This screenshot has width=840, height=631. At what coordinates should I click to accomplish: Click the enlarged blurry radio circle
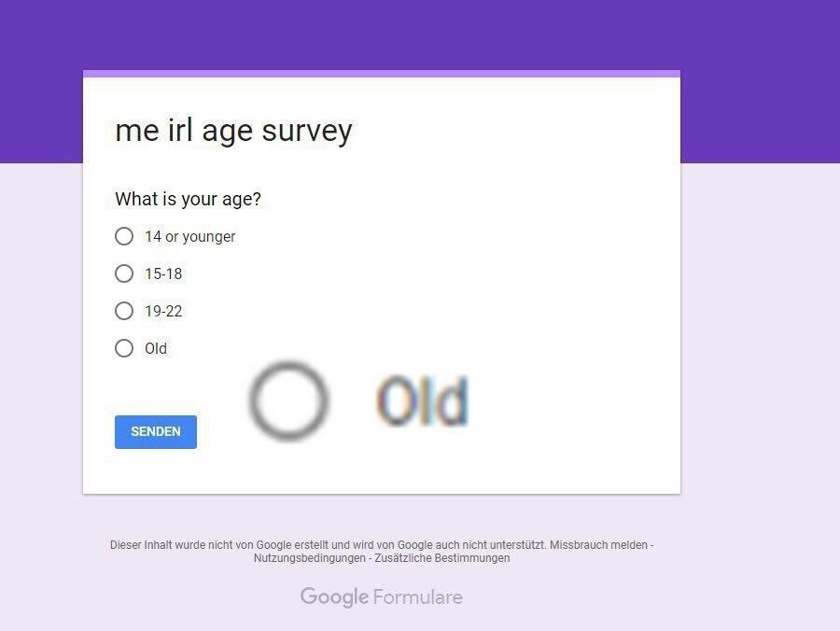point(288,400)
